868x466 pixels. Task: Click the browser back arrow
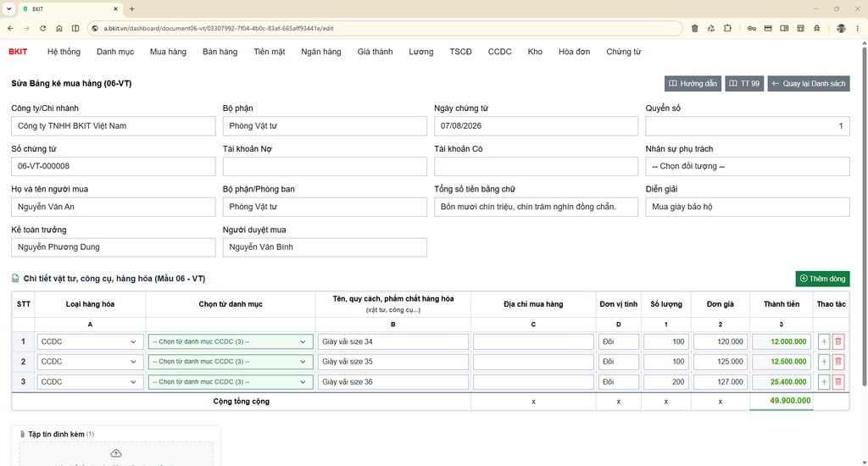(10, 28)
